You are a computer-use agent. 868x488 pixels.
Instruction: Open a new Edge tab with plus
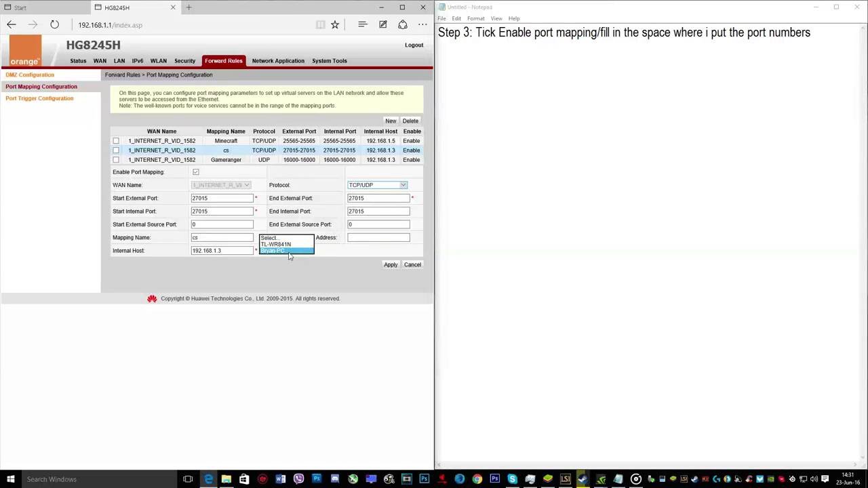(x=189, y=7)
